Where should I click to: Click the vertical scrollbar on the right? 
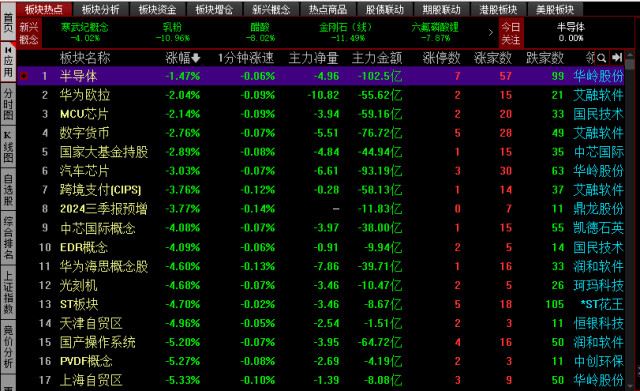coord(631,220)
